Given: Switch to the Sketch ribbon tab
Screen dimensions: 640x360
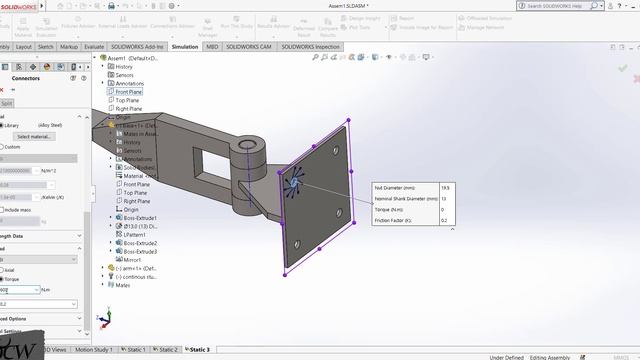Looking at the screenshot, I should [45, 47].
